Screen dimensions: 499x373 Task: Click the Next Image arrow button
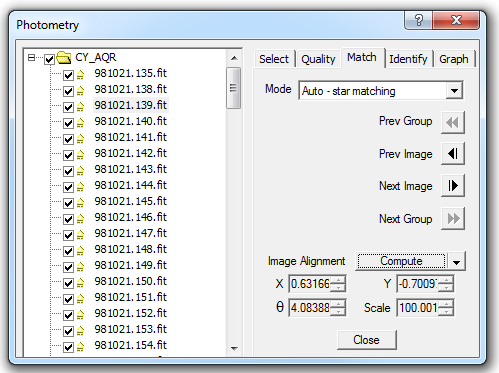[x=452, y=185]
